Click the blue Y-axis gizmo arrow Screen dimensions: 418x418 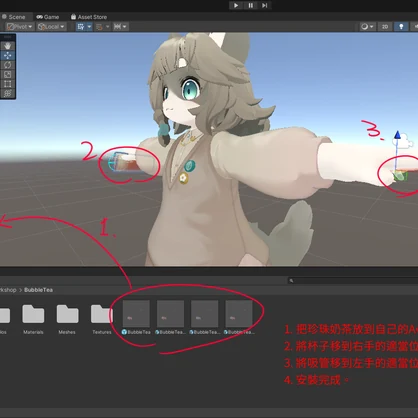[397, 135]
